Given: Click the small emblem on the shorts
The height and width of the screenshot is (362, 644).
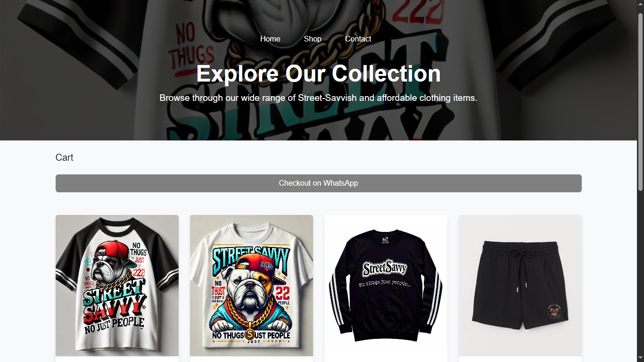Looking at the screenshot, I should (x=553, y=313).
